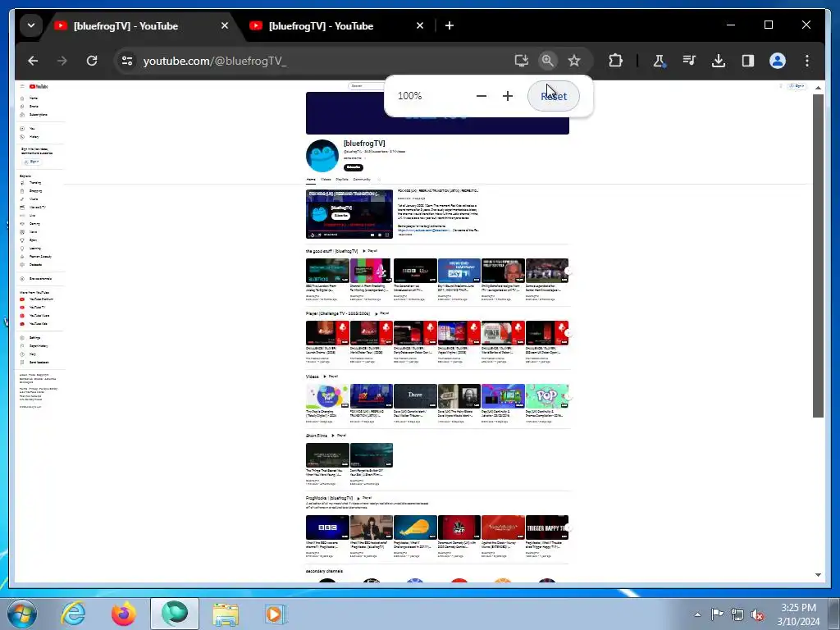Click the Sign in button in sidebar
The image size is (840, 630).
32,162
